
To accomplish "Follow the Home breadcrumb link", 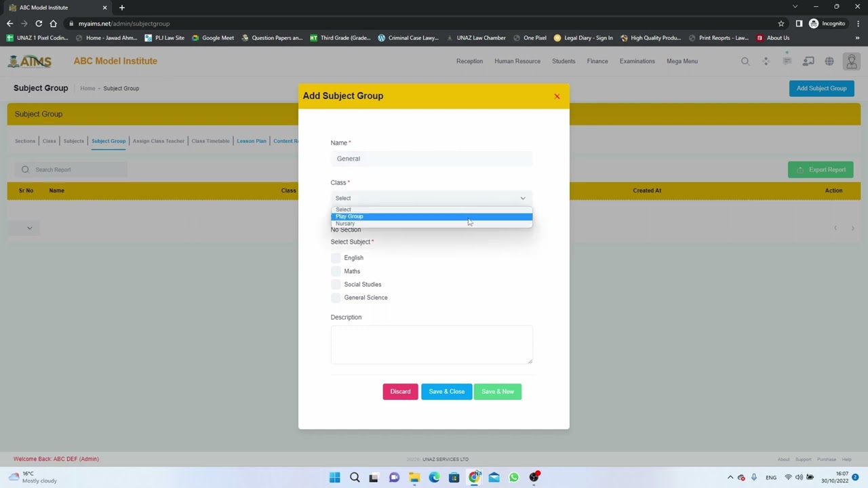I will tap(87, 88).
